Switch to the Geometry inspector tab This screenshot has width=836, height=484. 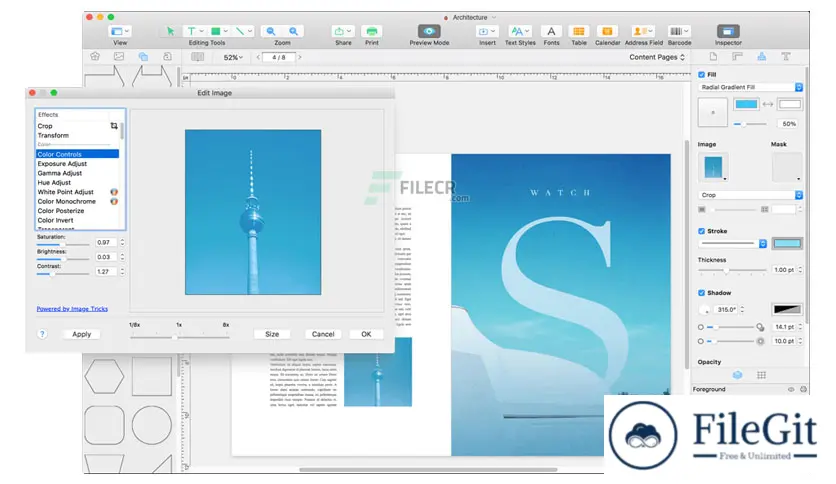(737, 57)
